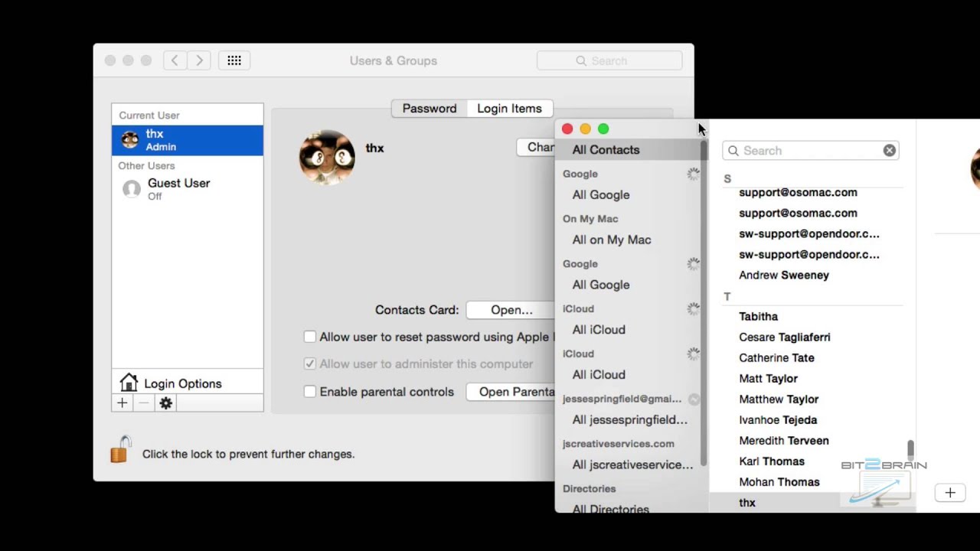
Task: Open the Contacts Card
Action: coord(511,310)
